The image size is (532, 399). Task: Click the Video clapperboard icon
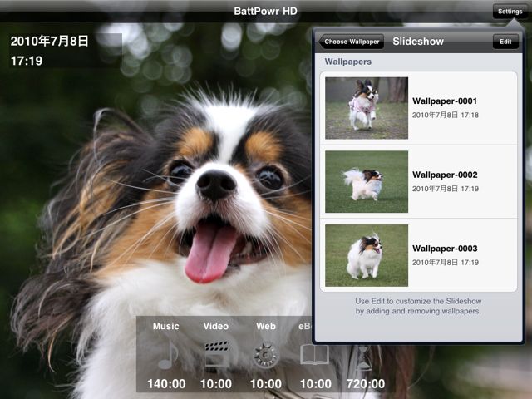(217, 355)
